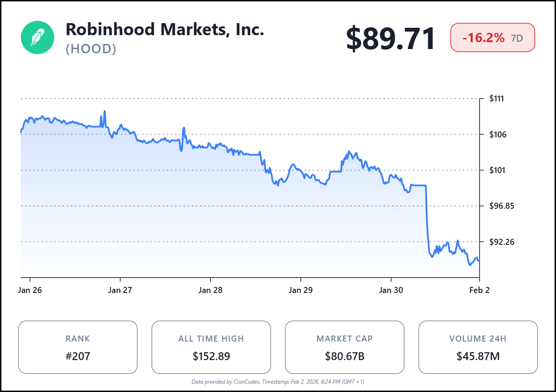Select Jan 29 on the time axis
Viewport: 556px width, 392px height.
(x=301, y=291)
